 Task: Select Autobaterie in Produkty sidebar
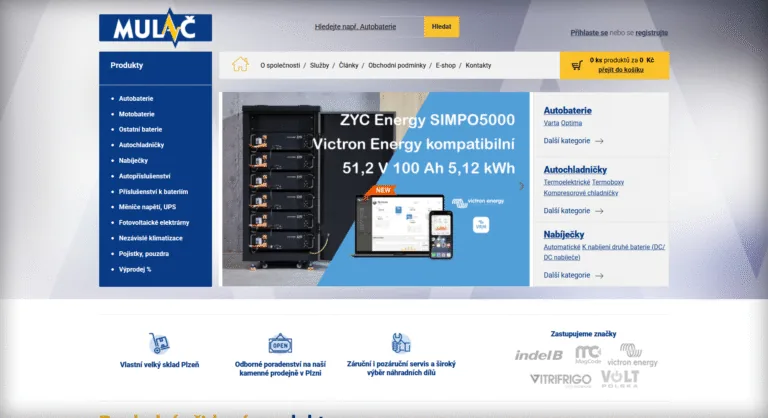(136, 98)
